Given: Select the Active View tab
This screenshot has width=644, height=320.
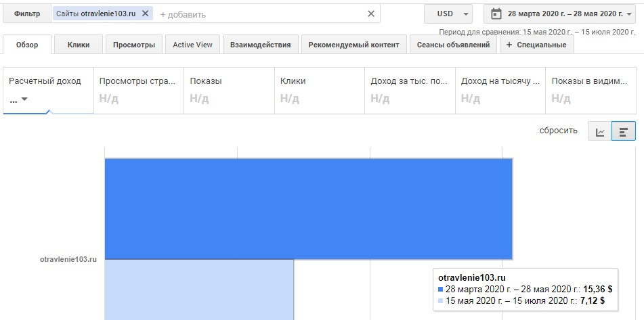Looking at the screenshot, I should tap(192, 45).
